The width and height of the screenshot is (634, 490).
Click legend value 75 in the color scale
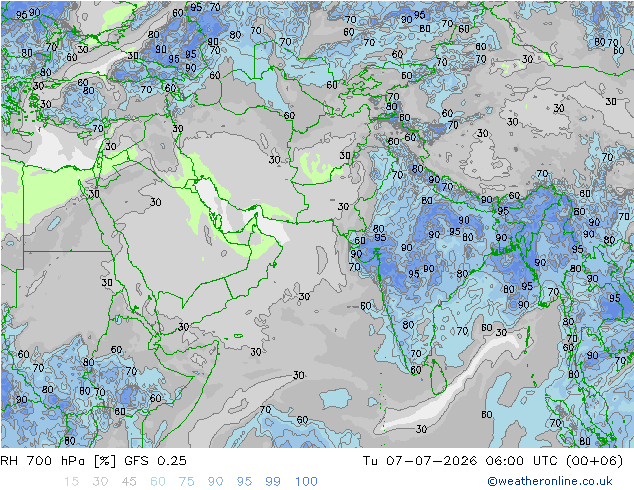point(186,482)
